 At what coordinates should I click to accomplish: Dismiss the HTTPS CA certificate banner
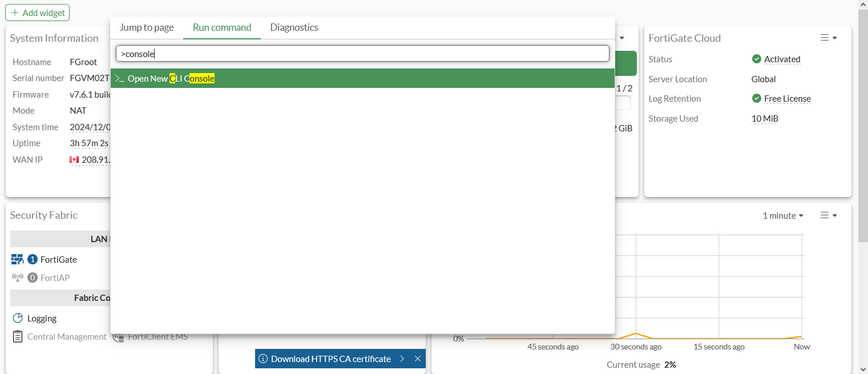coord(418,359)
